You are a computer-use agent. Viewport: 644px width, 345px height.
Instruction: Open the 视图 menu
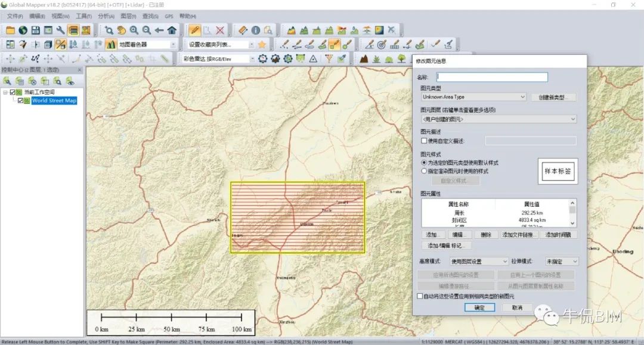pos(60,16)
